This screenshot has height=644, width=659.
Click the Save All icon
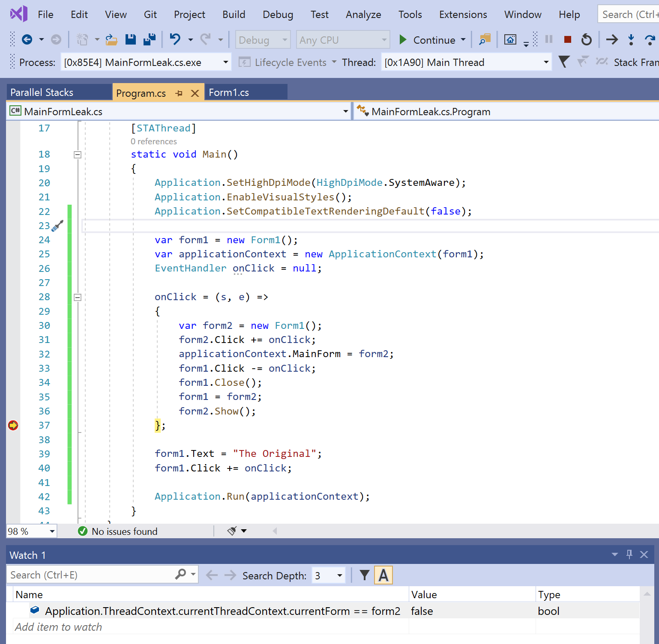tap(149, 39)
